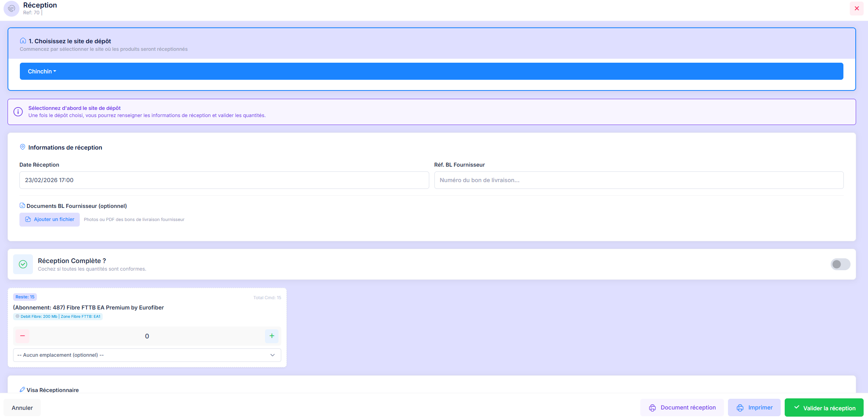Click the house icon beside site de dépôt
This screenshot has height=419, width=868.
click(23, 41)
